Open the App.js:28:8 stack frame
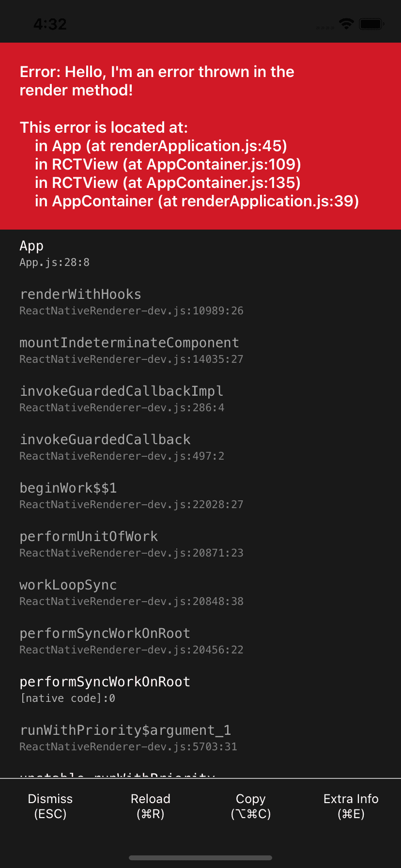 pos(54,253)
